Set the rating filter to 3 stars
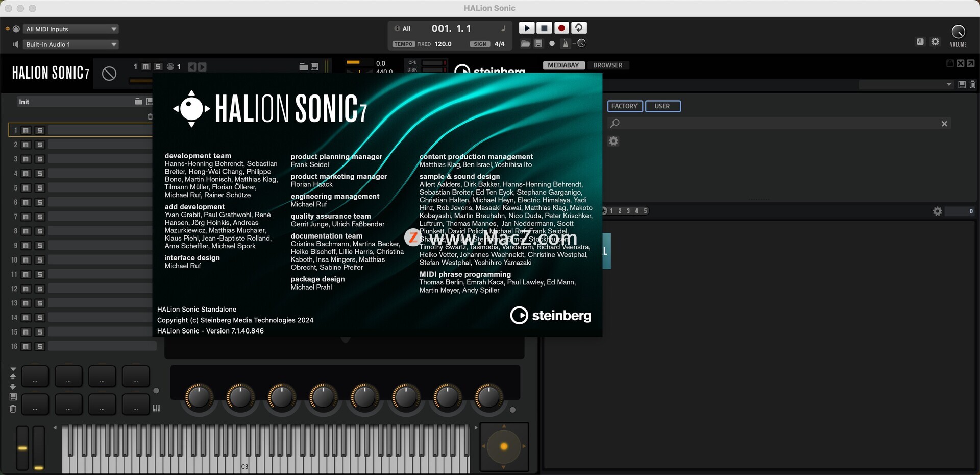Viewport: 980px width, 475px height. click(628, 211)
